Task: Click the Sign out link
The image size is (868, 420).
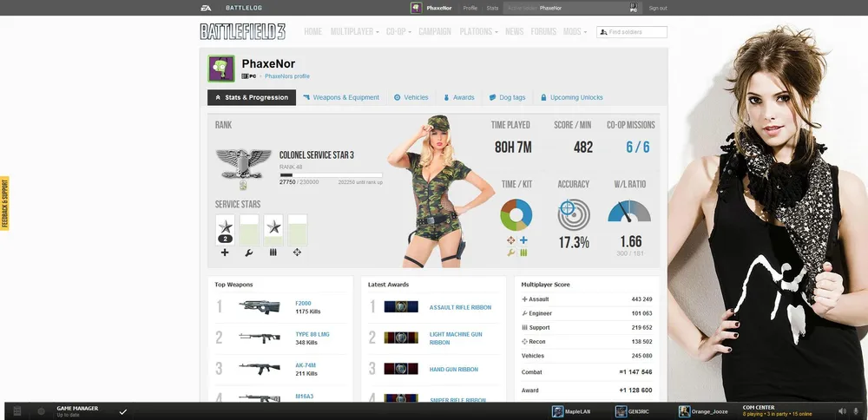Action: pyautogui.click(x=658, y=8)
